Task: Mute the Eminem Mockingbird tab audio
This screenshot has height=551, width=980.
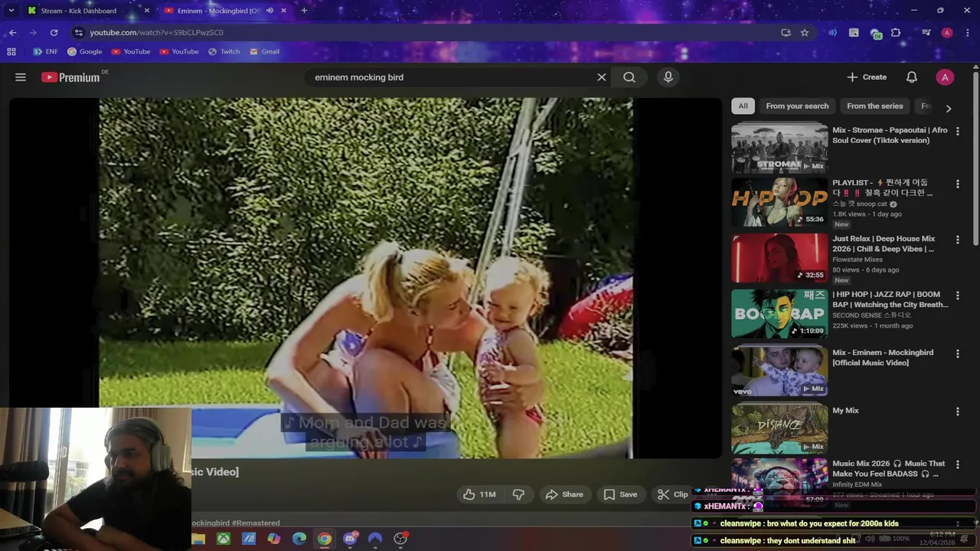Action: (269, 11)
